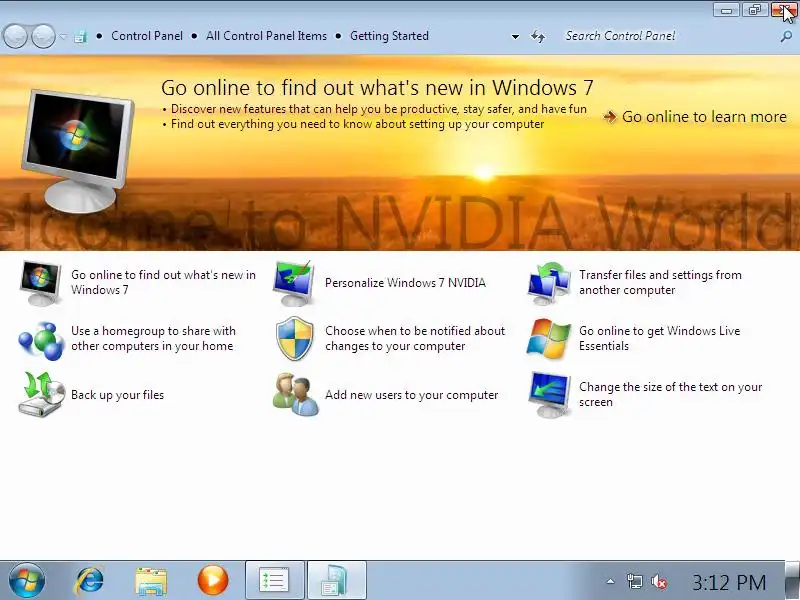Open 'Go online to find out what's new' monitor icon
800x600 pixels.
pyautogui.click(x=40, y=283)
